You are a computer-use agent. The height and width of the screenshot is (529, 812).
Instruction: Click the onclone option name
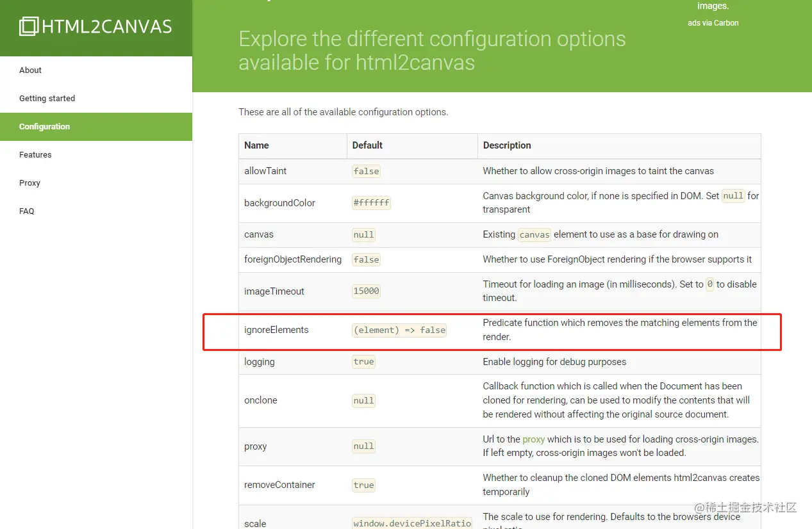[261, 400]
